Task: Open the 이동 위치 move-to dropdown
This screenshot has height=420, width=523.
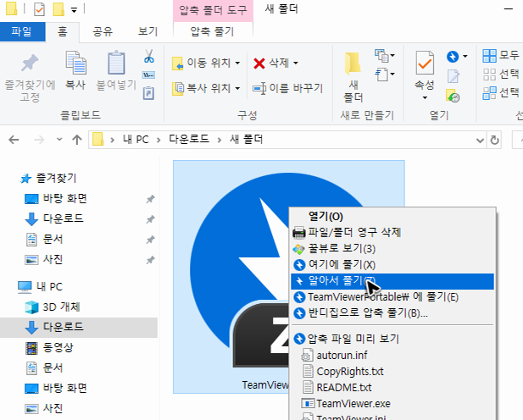Action: coord(206,63)
